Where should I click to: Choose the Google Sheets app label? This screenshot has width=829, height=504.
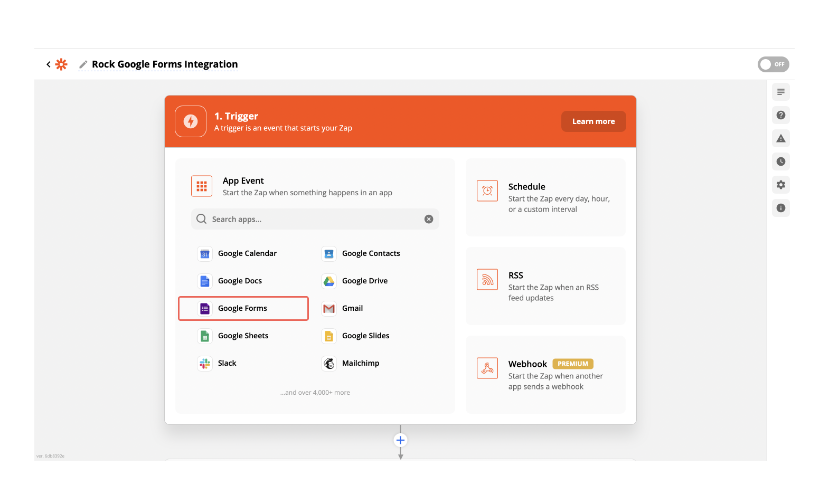[243, 336]
